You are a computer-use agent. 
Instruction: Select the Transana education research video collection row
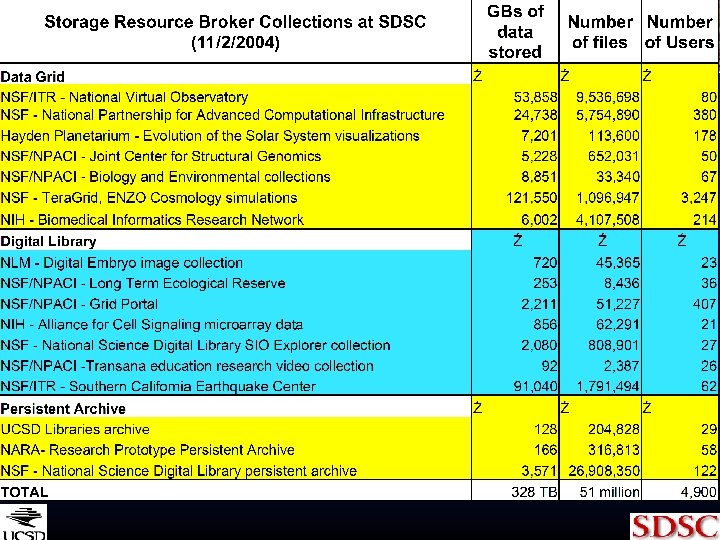[x=187, y=366]
